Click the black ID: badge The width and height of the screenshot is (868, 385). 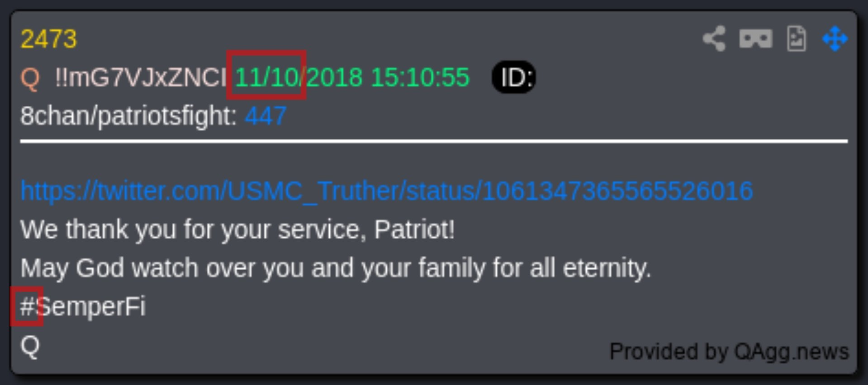pos(514,77)
